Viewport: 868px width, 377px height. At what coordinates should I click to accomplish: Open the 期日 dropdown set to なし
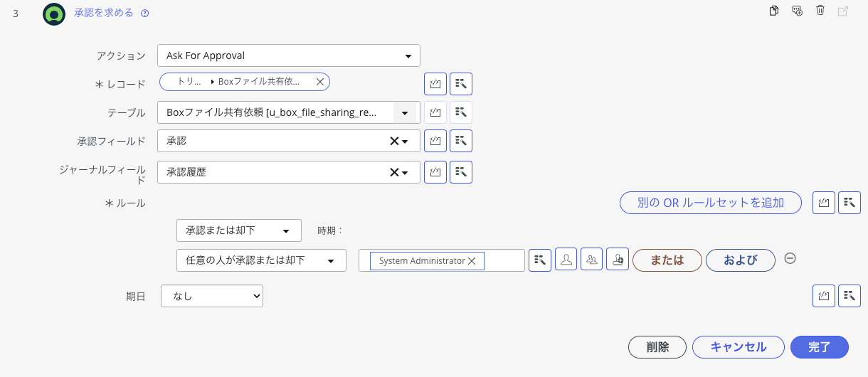click(212, 296)
